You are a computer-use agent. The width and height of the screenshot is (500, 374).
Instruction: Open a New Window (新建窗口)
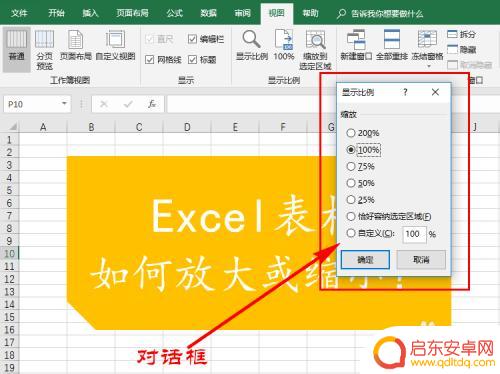click(x=356, y=45)
